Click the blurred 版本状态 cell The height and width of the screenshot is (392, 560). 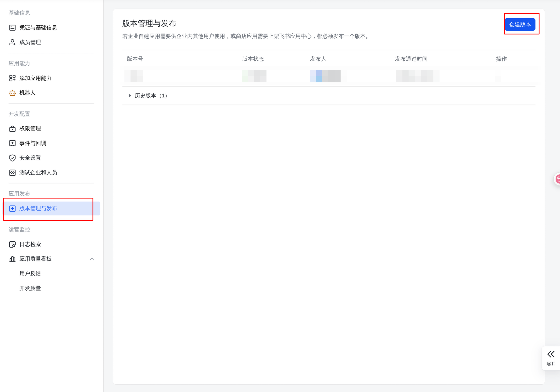pyautogui.click(x=254, y=76)
